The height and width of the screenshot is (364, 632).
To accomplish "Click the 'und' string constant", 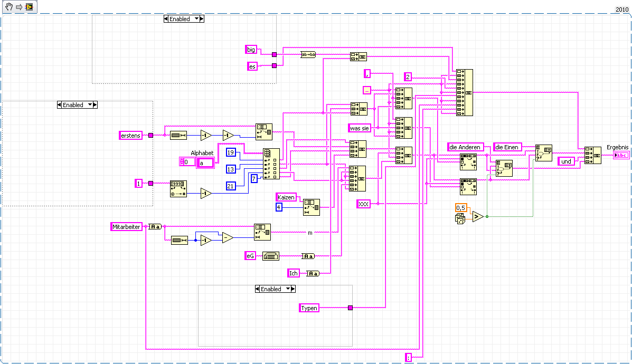I will click(x=567, y=161).
